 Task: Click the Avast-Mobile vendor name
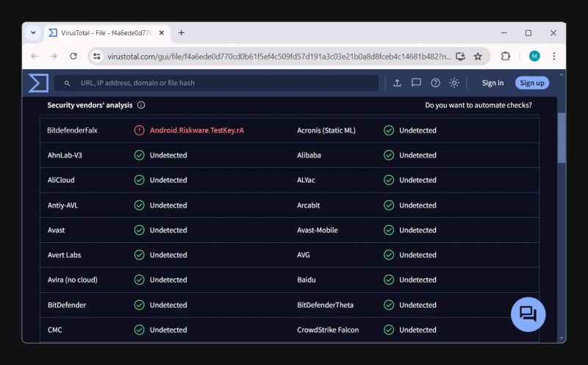point(318,230)
